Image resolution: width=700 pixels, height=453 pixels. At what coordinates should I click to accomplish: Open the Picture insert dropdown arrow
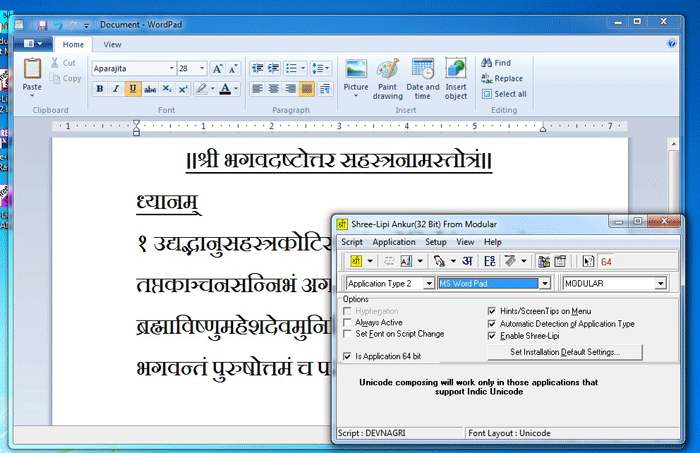(356, 96)
